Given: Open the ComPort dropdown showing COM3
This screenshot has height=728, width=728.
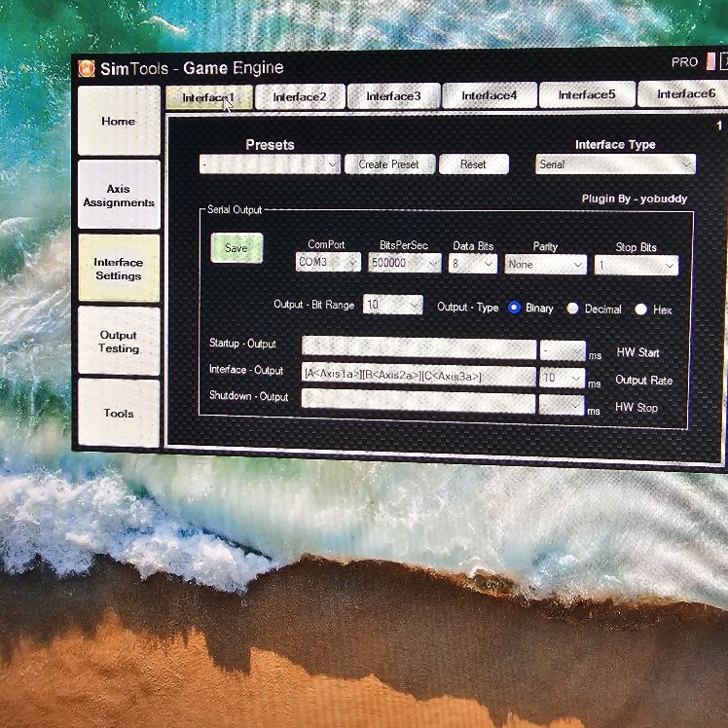Looking at the screenshot, I should [328, 262].
